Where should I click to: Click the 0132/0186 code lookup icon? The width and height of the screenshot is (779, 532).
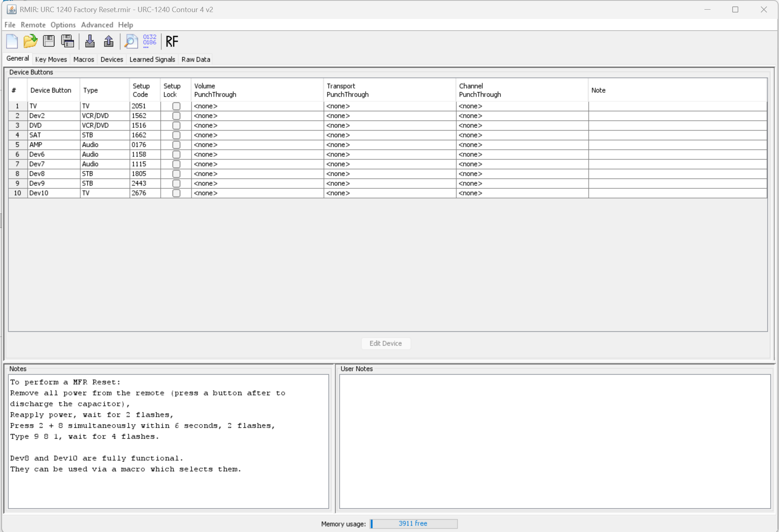[x=149, y=40]
